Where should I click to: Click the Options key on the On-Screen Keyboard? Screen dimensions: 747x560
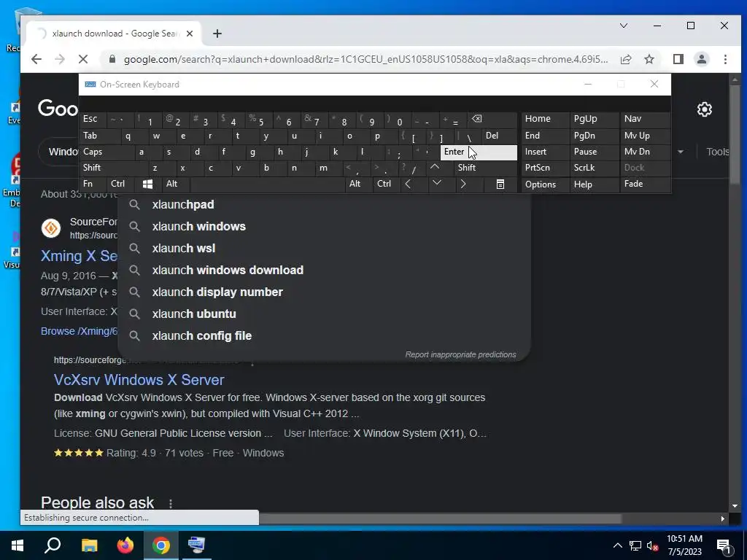coord(546,184)
